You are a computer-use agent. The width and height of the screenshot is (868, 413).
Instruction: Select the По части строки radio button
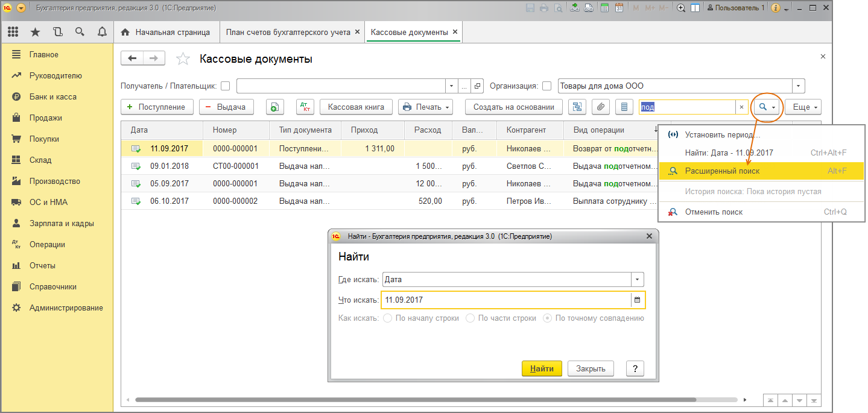(470, 318)
